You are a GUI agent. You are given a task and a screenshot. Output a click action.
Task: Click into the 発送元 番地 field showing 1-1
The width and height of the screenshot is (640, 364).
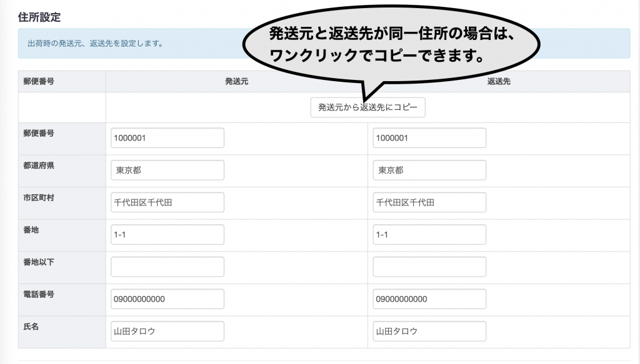click(167, 234)
